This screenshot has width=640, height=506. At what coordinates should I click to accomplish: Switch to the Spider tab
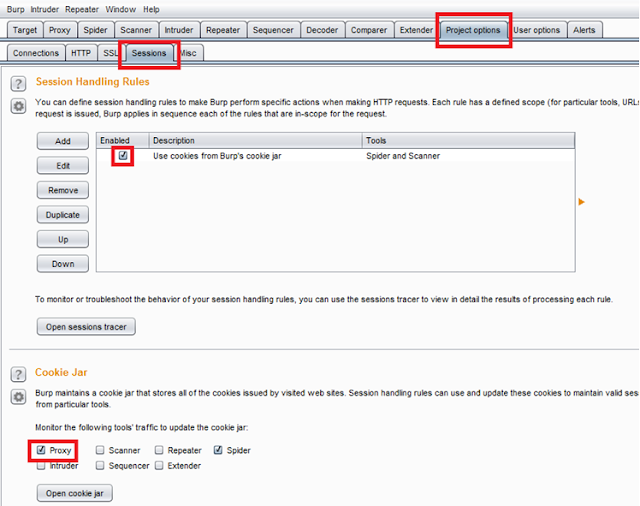coord(95,30)
